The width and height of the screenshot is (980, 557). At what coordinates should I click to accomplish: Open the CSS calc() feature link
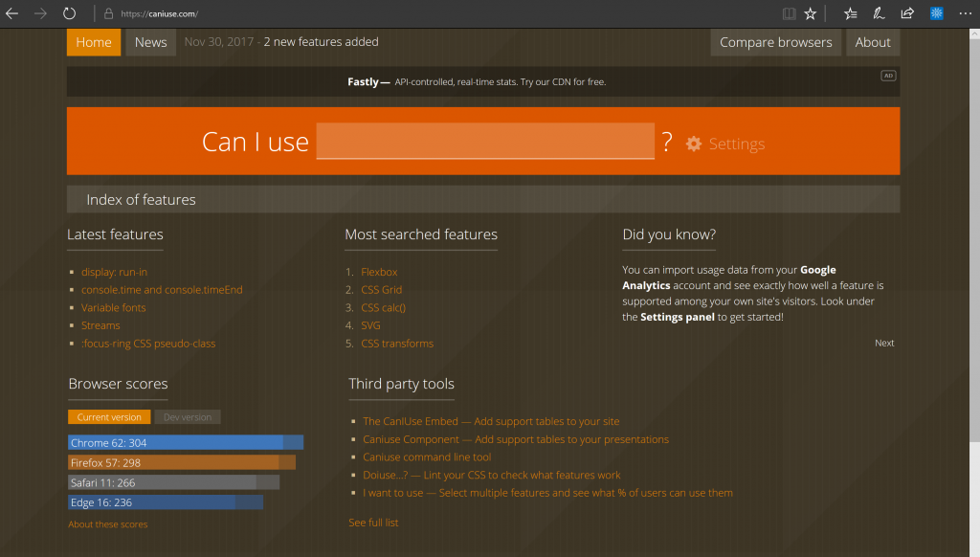pos(383,307)
